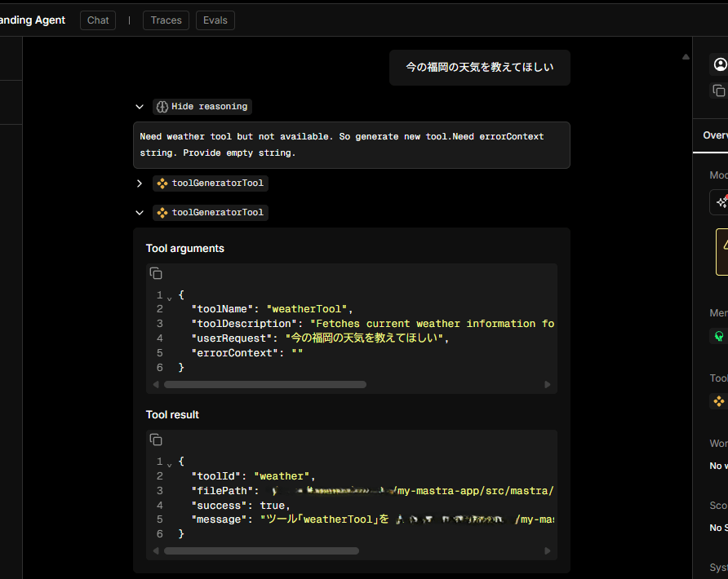Copy the Tool result JSON
The height and width of the screenshot is (579, 728).
click(x=156, y=440)
